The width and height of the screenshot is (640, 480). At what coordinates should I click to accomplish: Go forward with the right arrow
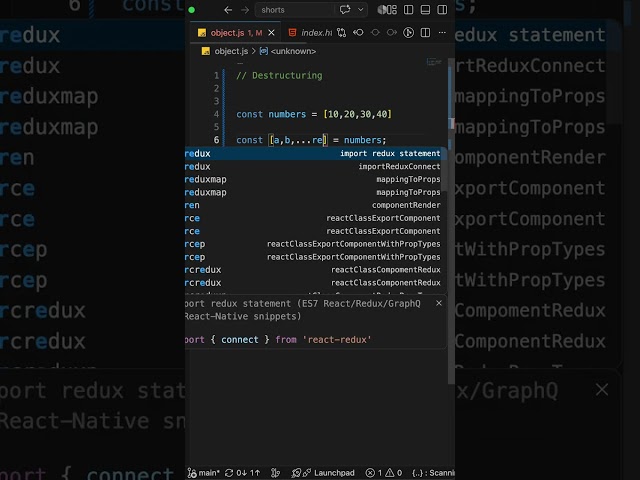[245, 10]
